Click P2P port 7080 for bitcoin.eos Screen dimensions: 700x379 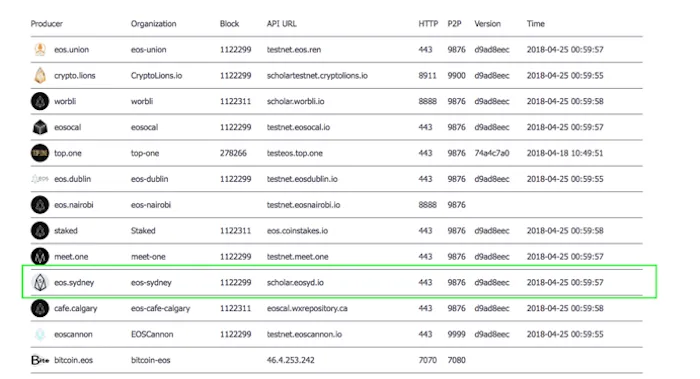tap(456, 360)
